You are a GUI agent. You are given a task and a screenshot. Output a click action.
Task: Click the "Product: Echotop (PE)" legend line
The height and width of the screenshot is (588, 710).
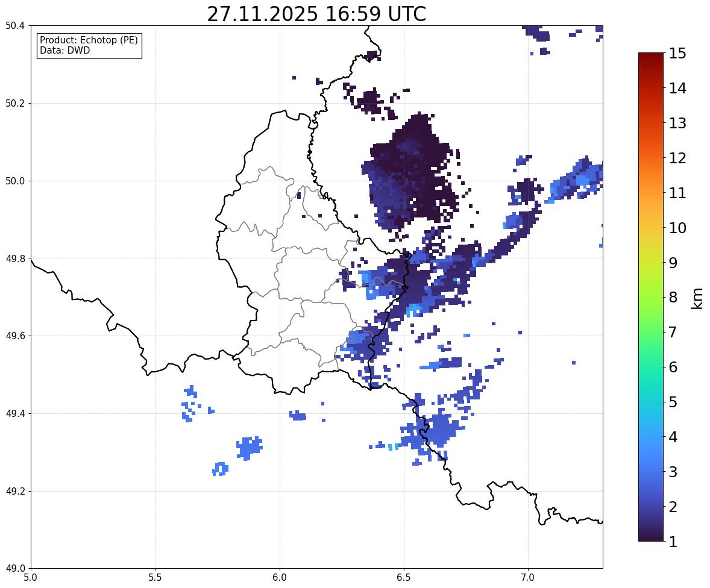click(x=89, y=40)
